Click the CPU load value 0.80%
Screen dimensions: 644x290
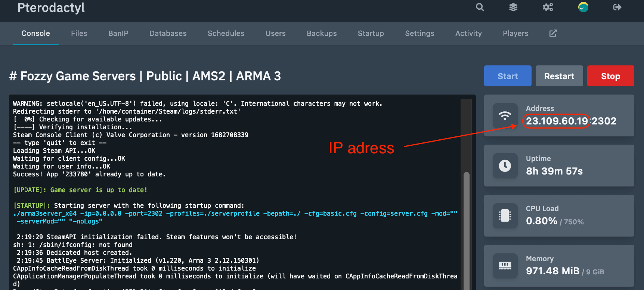(542, 221)
